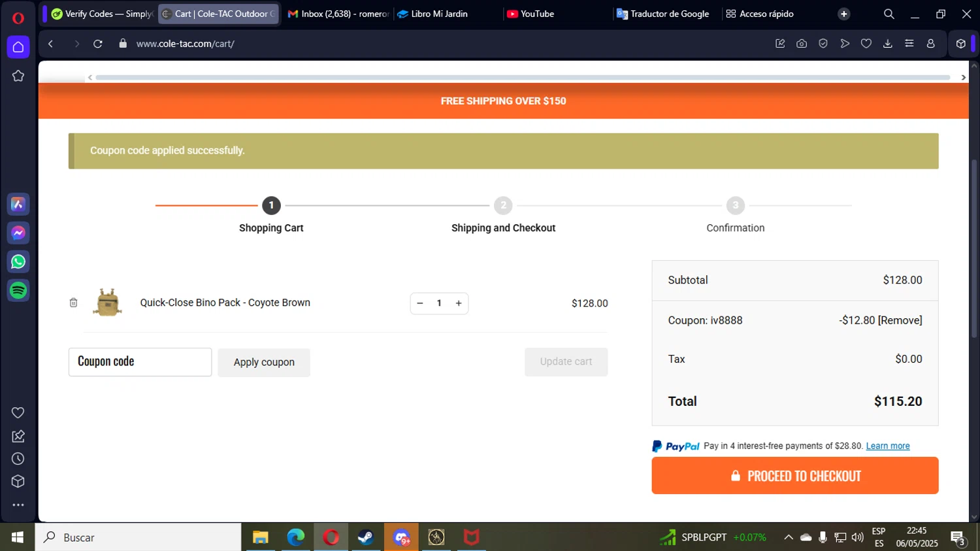
Task: Remove Bino Pack with trash icon
Action: (x=73, y=303)
